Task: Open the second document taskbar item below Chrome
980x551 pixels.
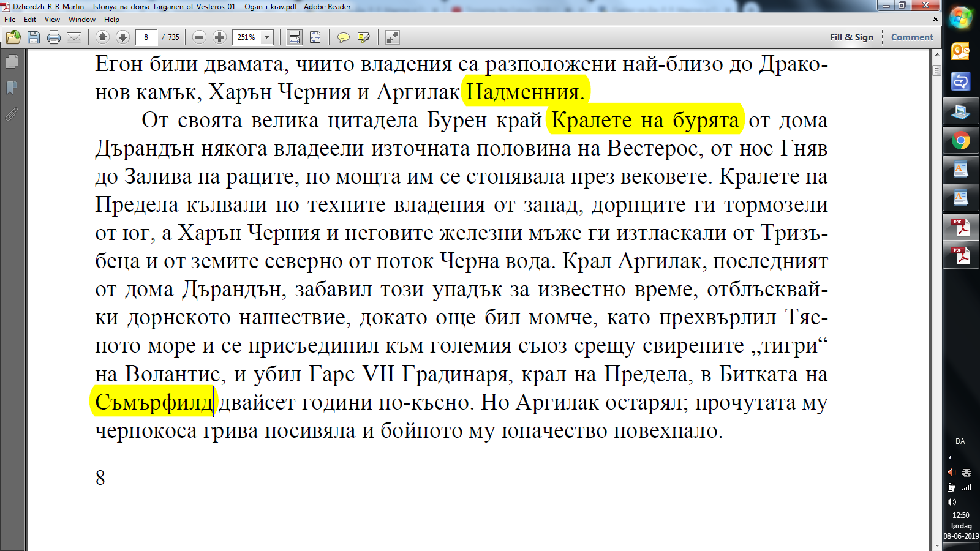Action: (x=960, y=198)
